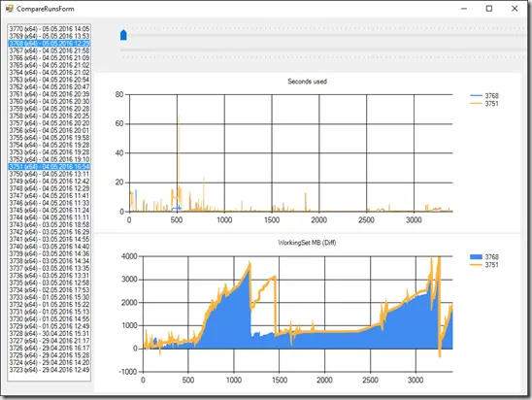
Task: Click 3768 legend entry in Seconds used chart
Action: (484, 96)
